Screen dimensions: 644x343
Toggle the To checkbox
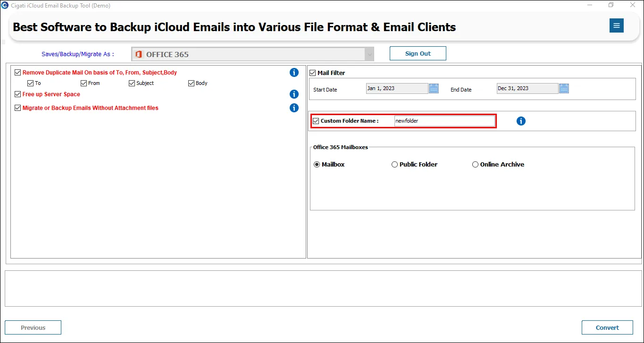point(31,84)
